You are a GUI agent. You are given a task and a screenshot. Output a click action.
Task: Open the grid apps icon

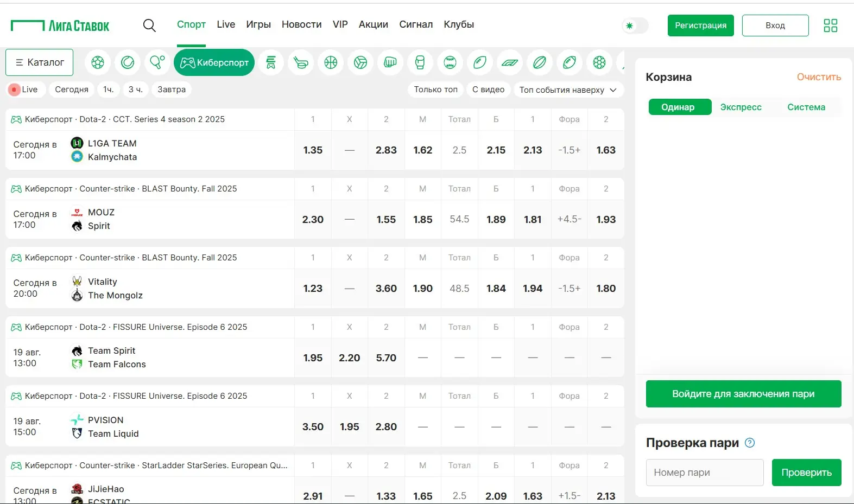point(830,25)
